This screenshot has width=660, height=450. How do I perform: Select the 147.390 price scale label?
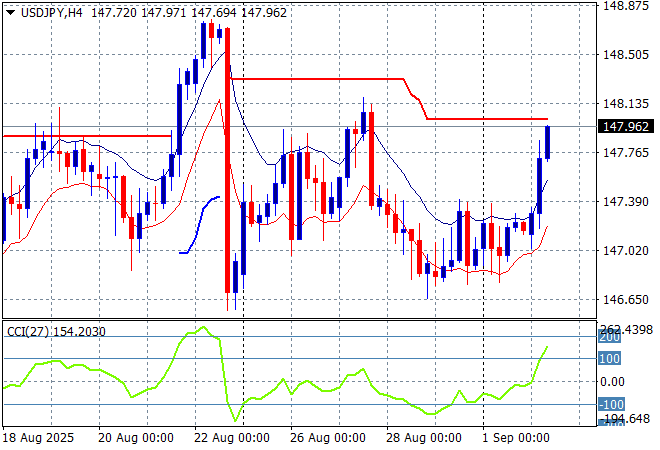(x=626, y=202)
